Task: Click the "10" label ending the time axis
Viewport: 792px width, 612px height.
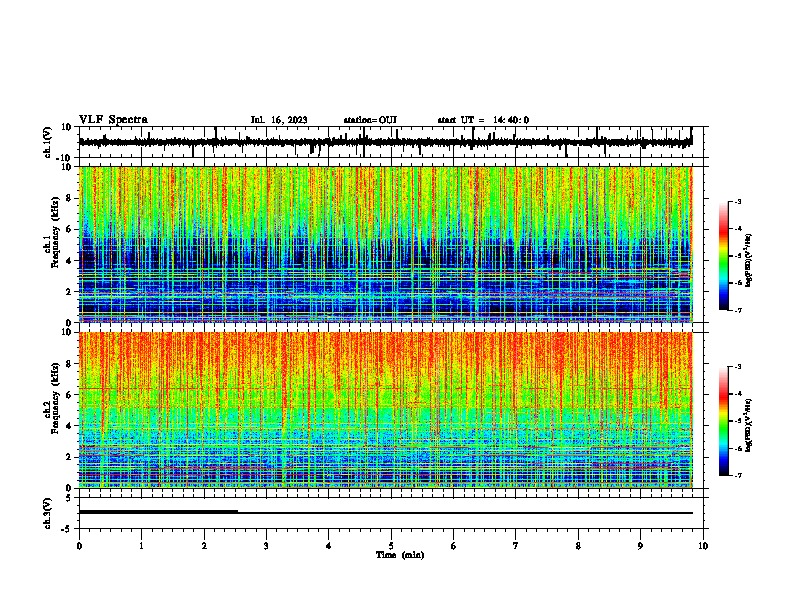Action: coord(703,546)
